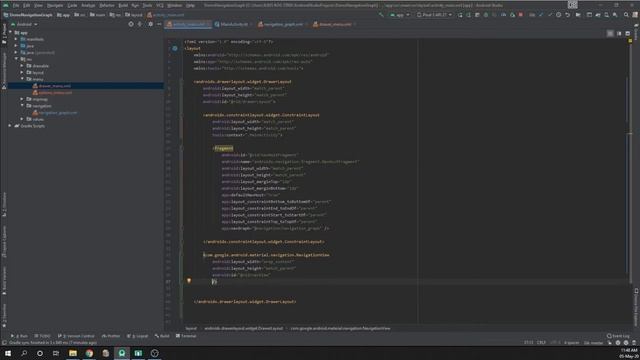Screen dimensions: 640x360
Task: Click gutter icon beside the layout tag
Action: [175, 48]
